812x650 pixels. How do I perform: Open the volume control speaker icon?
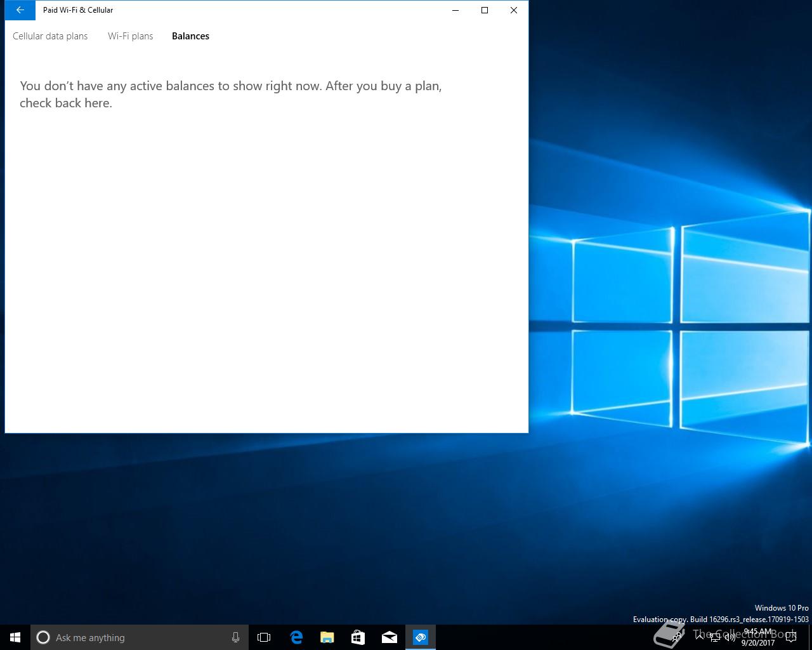point(730,638)
